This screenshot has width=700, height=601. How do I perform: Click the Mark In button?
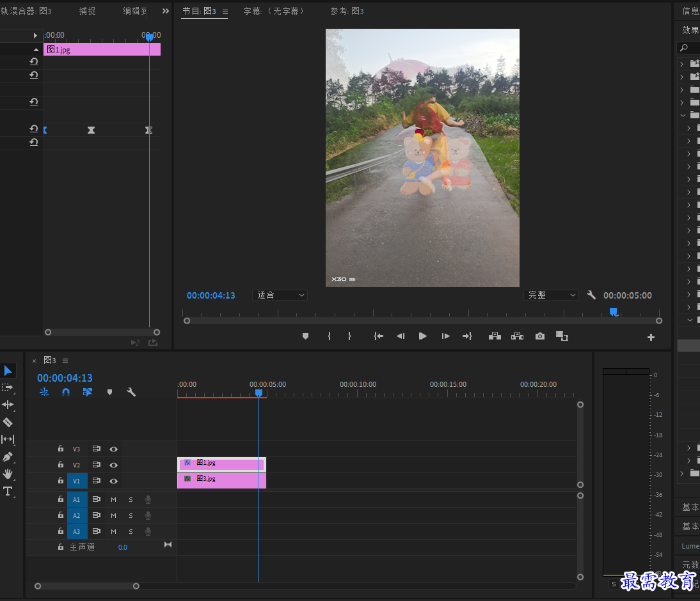[x=330, y=336]
